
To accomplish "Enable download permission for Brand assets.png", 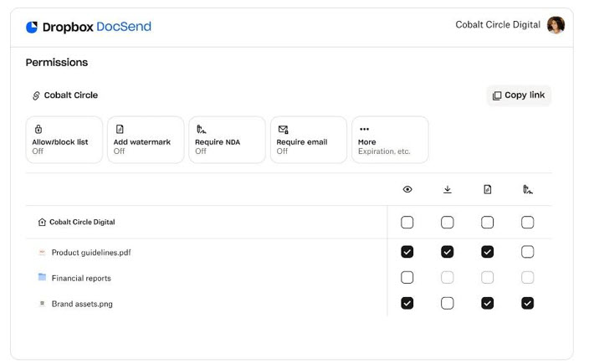I will 448,303.
